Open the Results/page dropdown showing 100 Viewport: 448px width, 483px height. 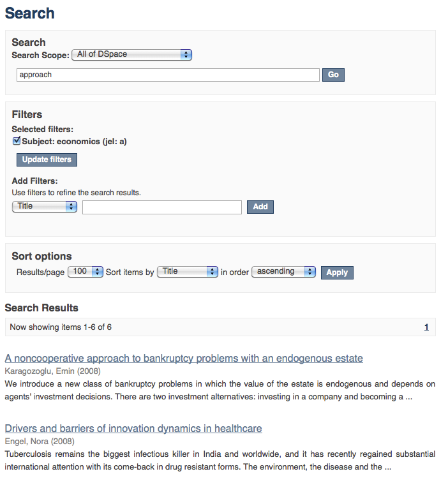pos(86,272)
